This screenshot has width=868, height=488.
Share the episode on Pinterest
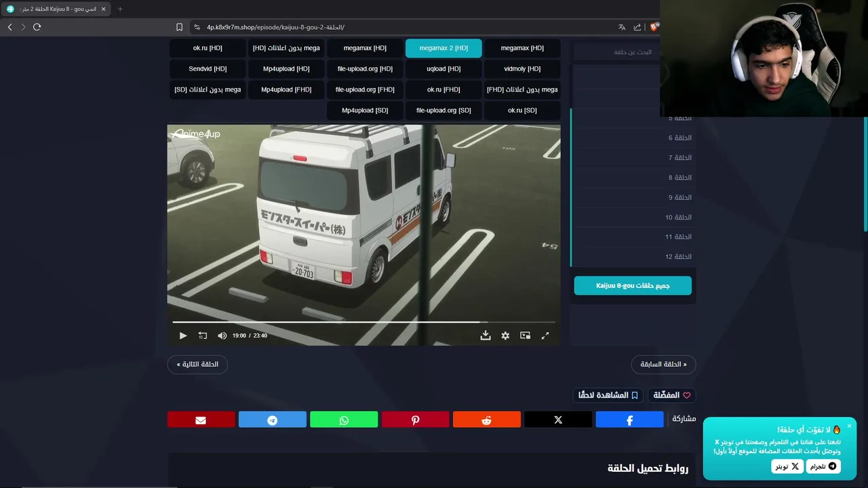click(415, 420)
